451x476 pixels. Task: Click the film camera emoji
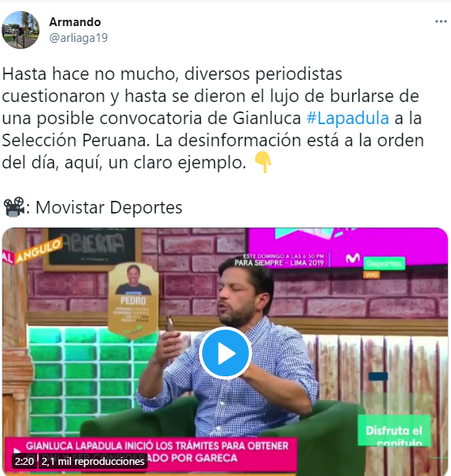[x=13, y=207]
